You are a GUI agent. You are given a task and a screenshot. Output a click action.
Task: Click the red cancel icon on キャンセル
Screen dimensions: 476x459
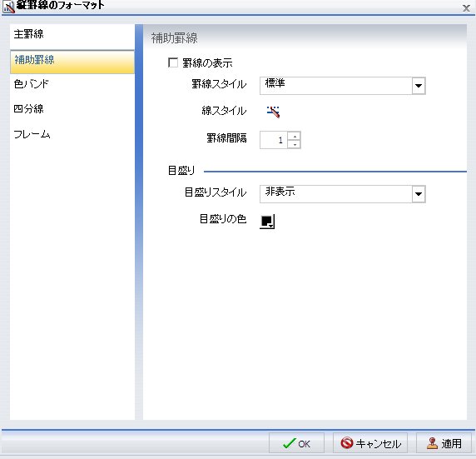coord(346,443)
